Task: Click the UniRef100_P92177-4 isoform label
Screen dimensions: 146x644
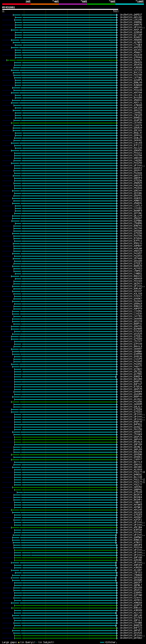Action: click(133, 472)
